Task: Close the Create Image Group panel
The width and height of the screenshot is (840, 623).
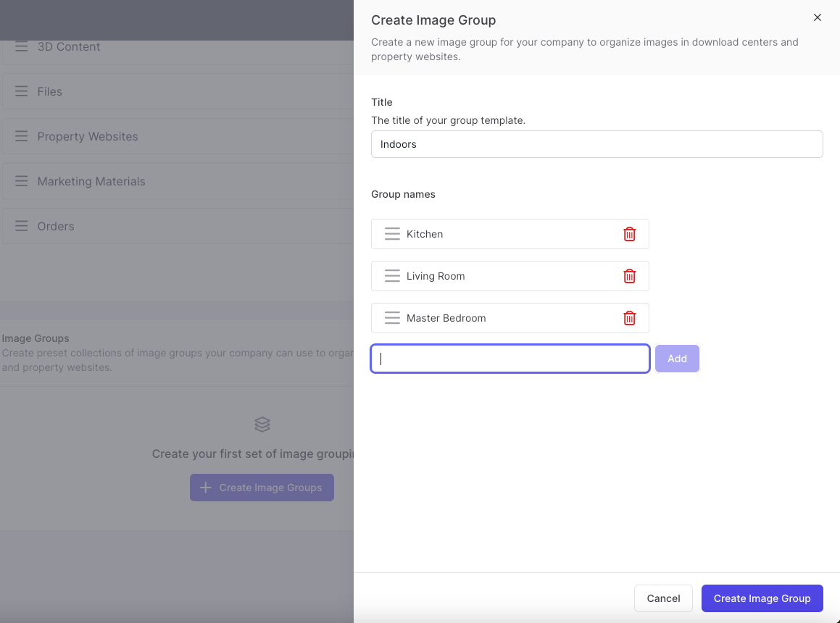Action: pyautogui.click(x=817, y=18)
